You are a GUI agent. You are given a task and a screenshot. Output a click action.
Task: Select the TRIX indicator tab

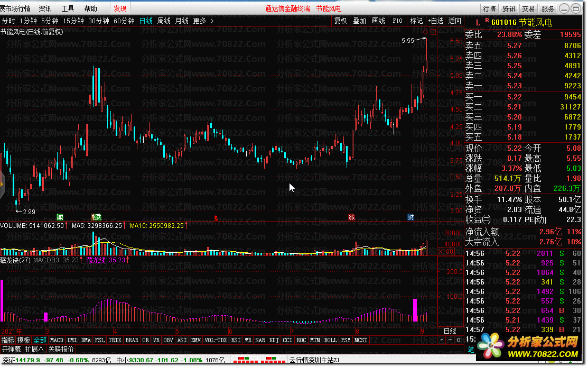(115, 341)
